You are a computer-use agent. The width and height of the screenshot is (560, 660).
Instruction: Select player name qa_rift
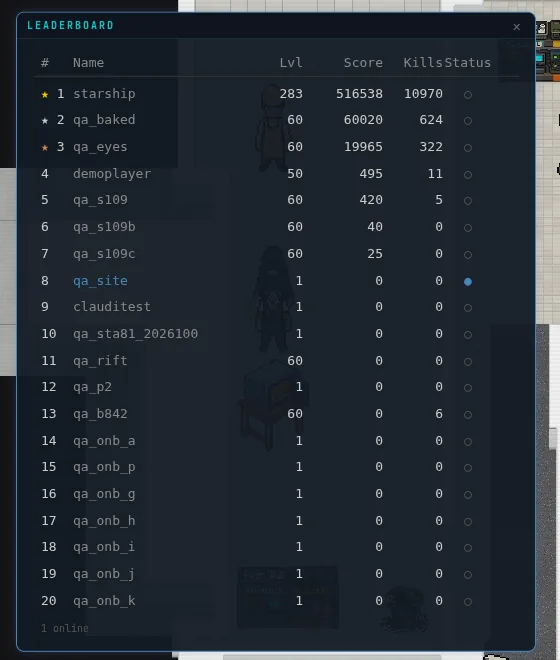[100, 361]
